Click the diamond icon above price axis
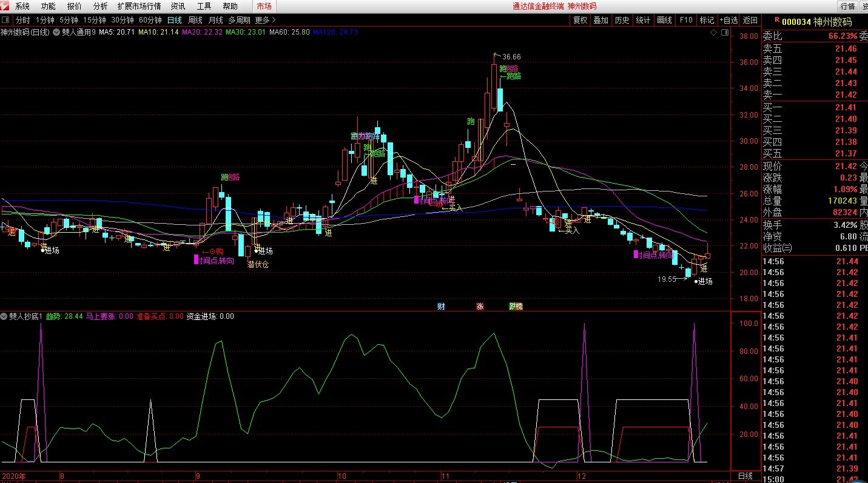868x483 pixels. 713,33
